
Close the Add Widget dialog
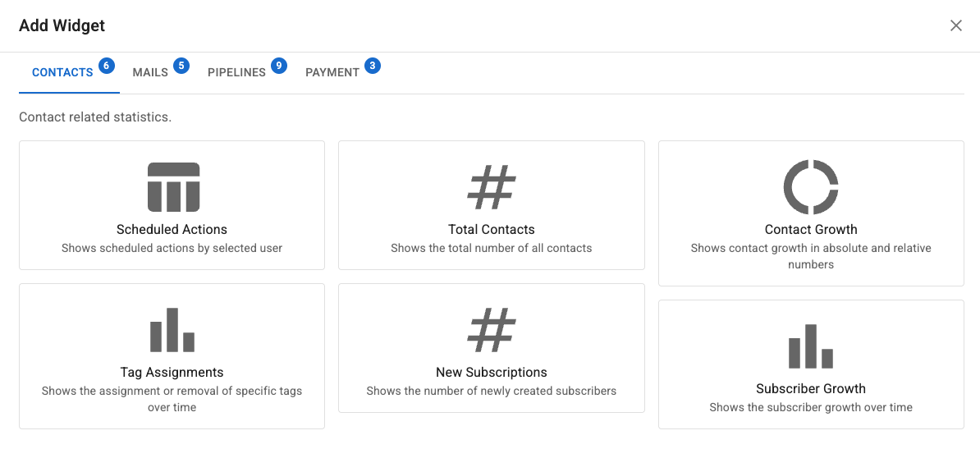pyautogui.click(x=956, y=25)
